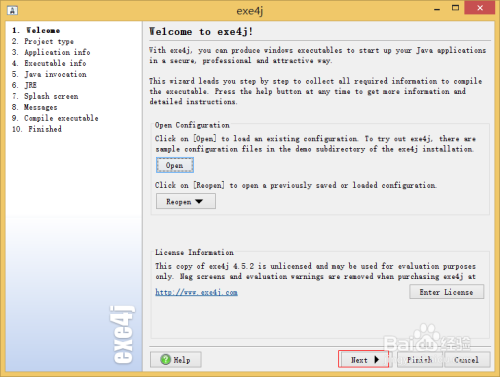Viewport: 500px width, 377px height.
Task: Expand the Reopen dropdown button
Action: [x=186, y=202]
